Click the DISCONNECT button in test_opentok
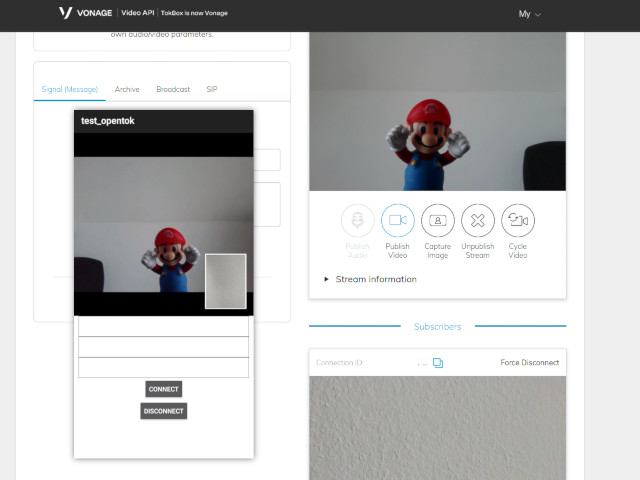The image size is (640, 480). (164, 411)
